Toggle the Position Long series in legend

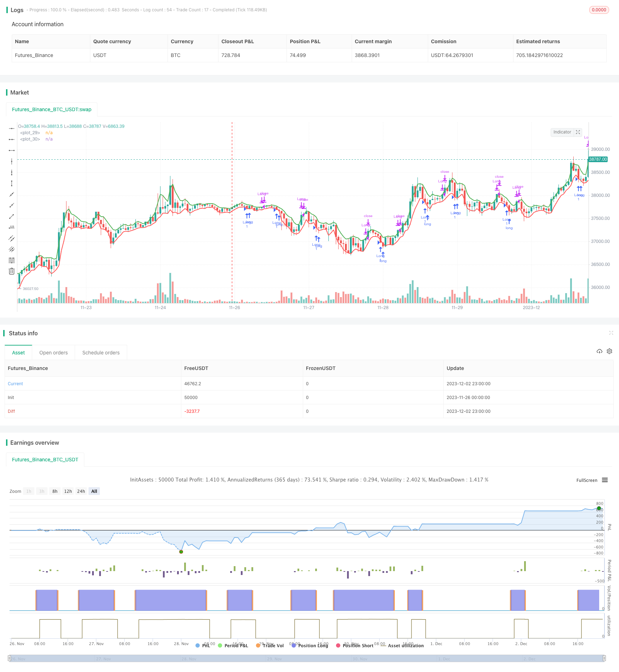(310, 645)
